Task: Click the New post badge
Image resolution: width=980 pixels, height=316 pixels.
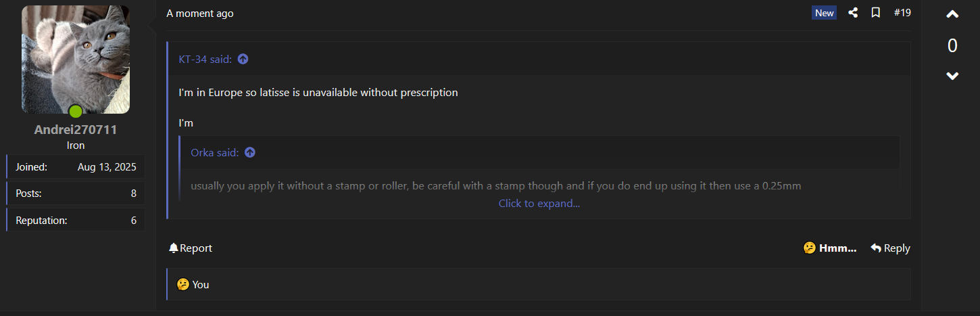Action: click(x=824, y=13)
